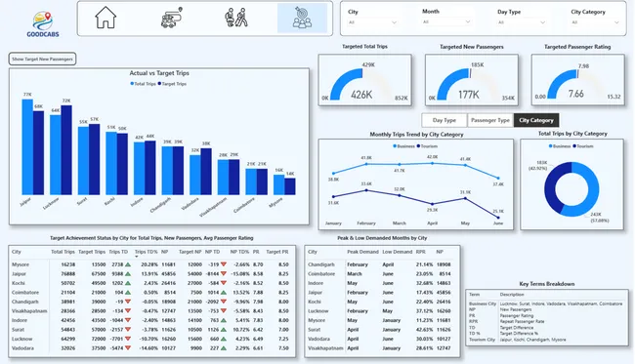Click Lucknow Target Trips bar 72K
Image resolution: width=635 pixels, height=364 pixels.
coord(66,150)
